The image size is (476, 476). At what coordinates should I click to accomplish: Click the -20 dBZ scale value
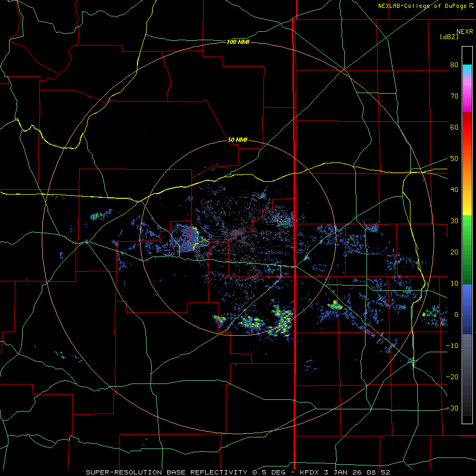pos(452,377)
